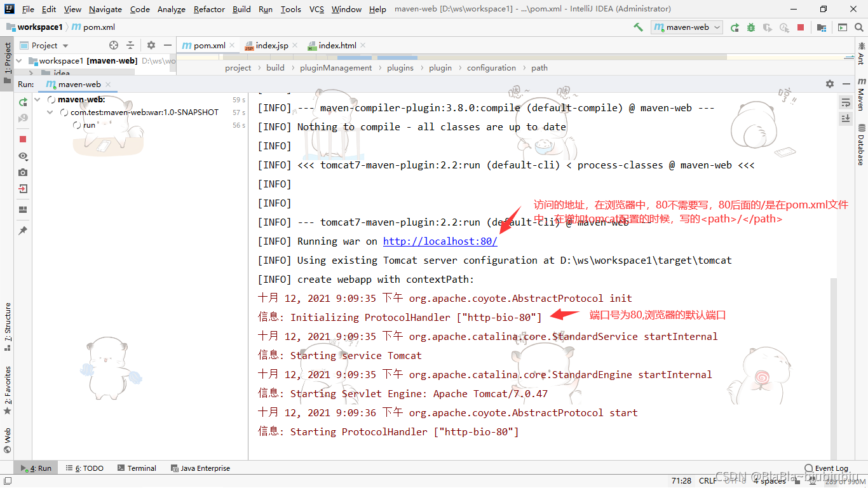Open the Build menu
The height and width of the screenshot is (488, 868).
coord(241,9)
